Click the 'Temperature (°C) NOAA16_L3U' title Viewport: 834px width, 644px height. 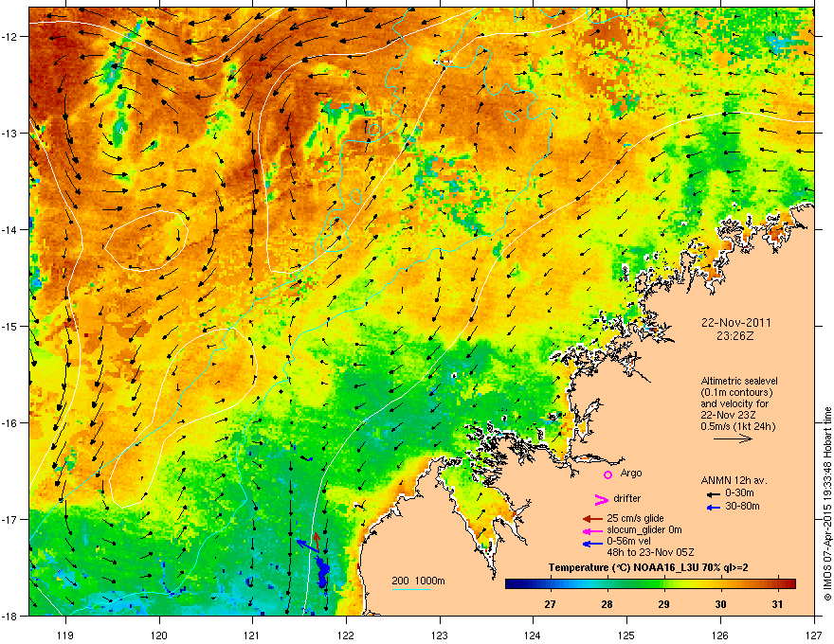click(x=648, y=568)
